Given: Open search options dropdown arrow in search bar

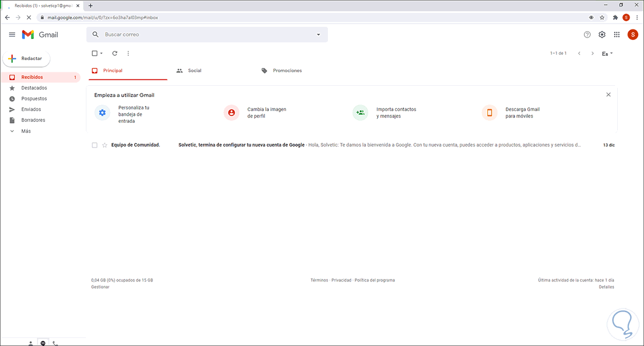Looking at the screenshot, I should pos(318,34).
